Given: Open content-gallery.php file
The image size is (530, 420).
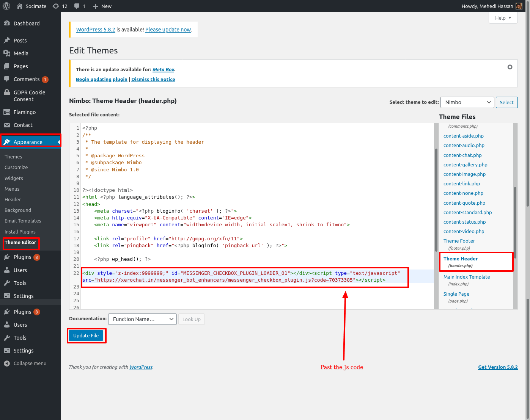Looking at the screenshot, I should click(x=466, y=165).
